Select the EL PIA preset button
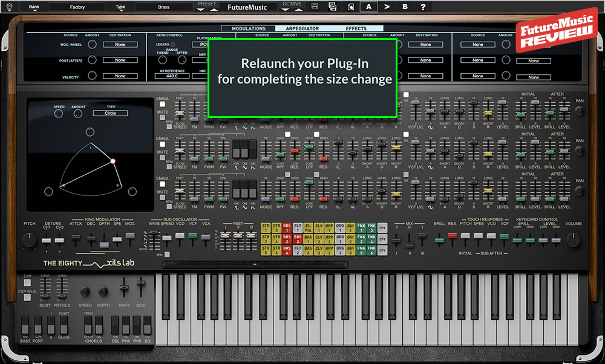Viewport: 605px width, 364px height. (308, 227)
